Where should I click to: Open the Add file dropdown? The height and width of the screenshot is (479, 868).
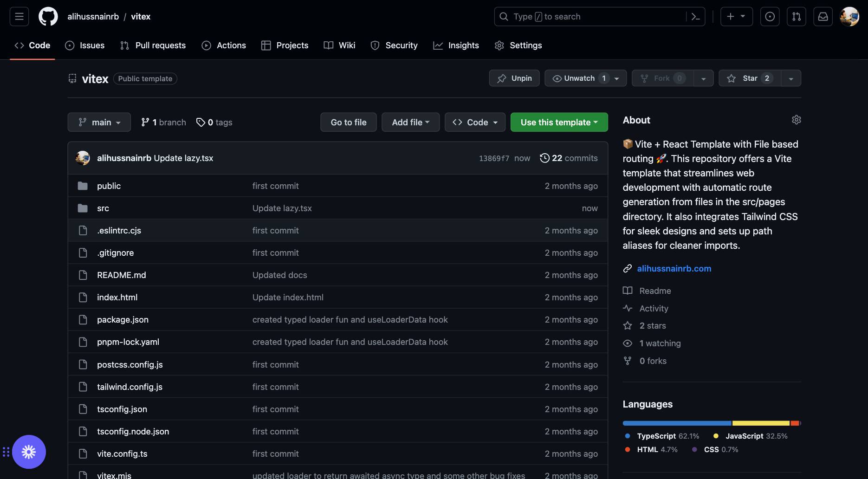[410, 122]
